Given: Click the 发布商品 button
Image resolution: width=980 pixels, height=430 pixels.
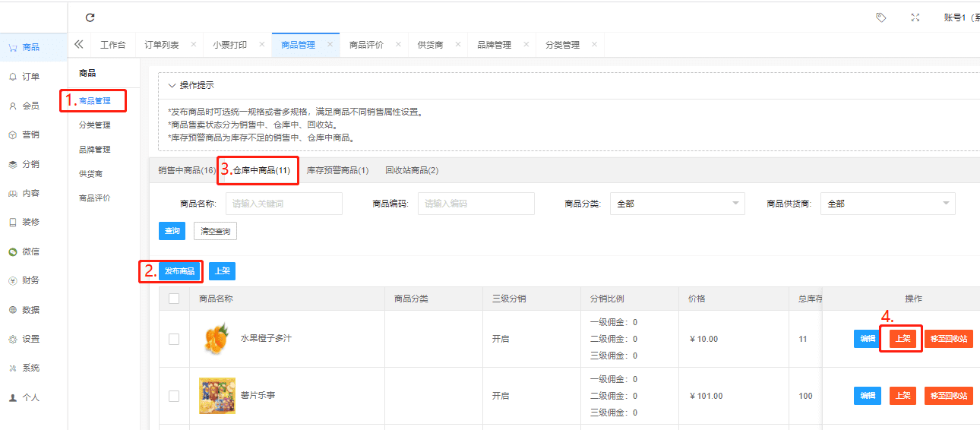Looking at the screenshot, I should point(179,271).
